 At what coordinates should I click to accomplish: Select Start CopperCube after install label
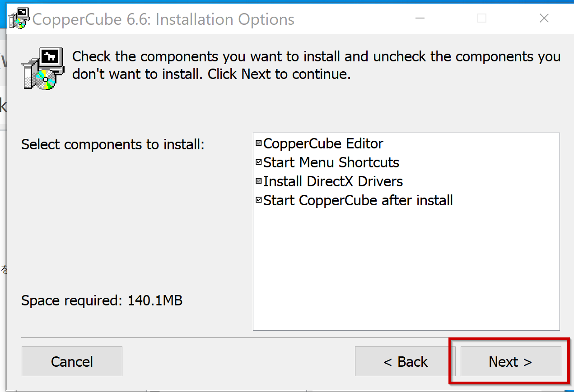click(x=358, y=200)
